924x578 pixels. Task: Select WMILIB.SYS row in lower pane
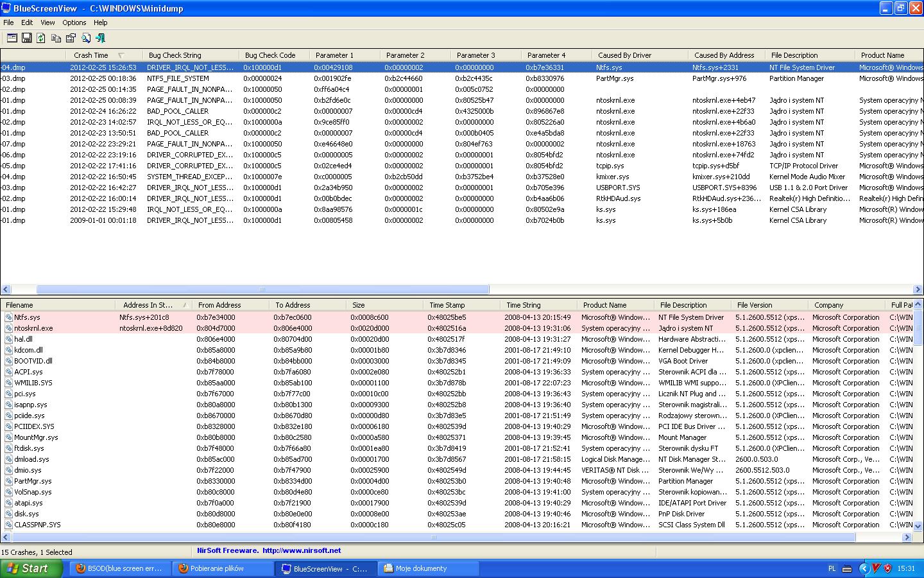[456, 383]
